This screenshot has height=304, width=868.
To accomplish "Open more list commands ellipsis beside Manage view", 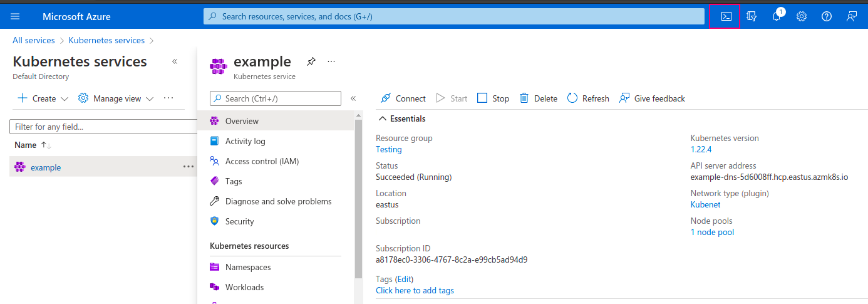I will [x=168, y=98].
